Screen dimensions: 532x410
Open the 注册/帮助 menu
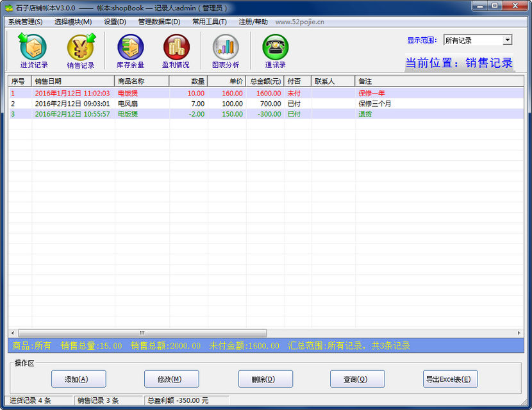pos(253,22)
